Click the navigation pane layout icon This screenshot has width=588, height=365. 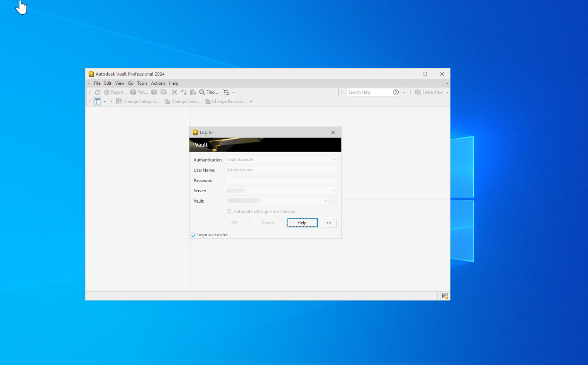tap(97, 101)
